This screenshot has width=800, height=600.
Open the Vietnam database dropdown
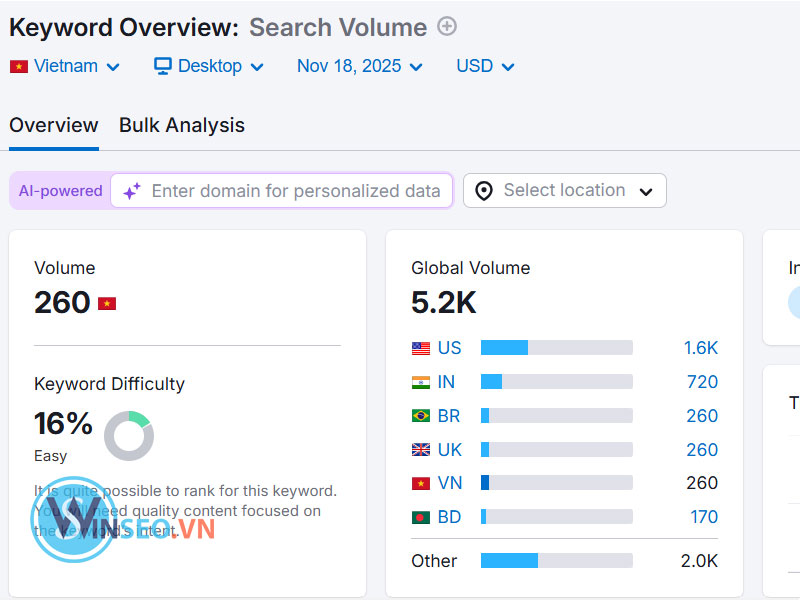[x=64, y=66]
